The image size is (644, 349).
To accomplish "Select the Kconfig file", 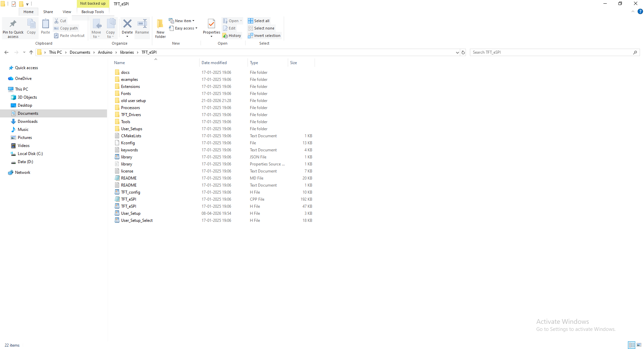I will 128,143.
